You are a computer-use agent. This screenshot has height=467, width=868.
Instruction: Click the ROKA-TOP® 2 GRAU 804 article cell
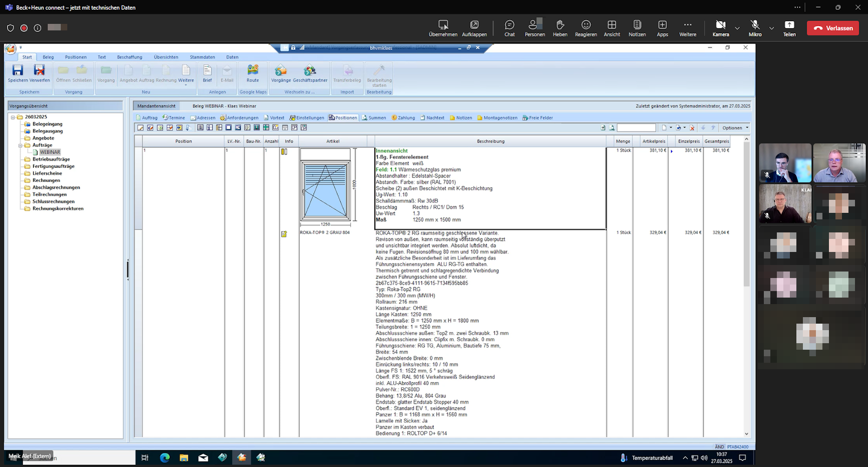pyautogui.click(x=324, y=232)
